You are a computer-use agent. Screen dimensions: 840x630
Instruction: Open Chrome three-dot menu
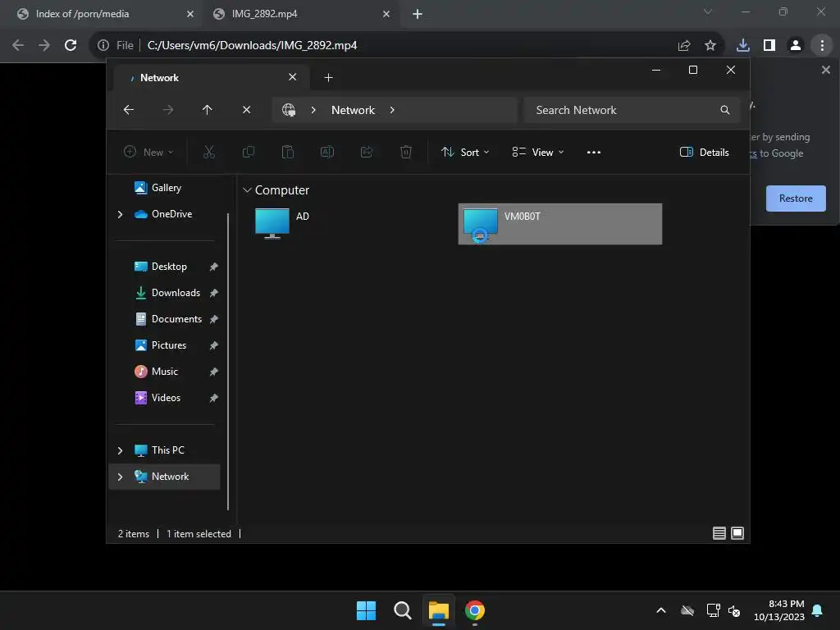coord(822,45)
